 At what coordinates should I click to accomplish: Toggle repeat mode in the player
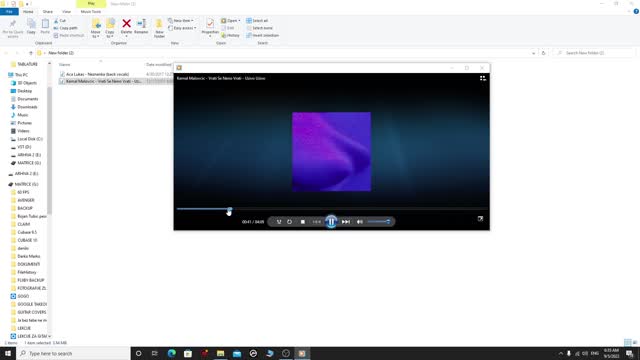289,222
